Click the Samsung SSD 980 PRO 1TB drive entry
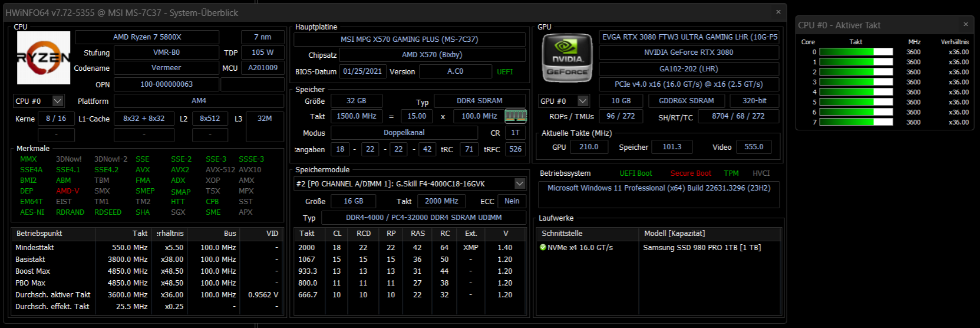 coord(702,248)
